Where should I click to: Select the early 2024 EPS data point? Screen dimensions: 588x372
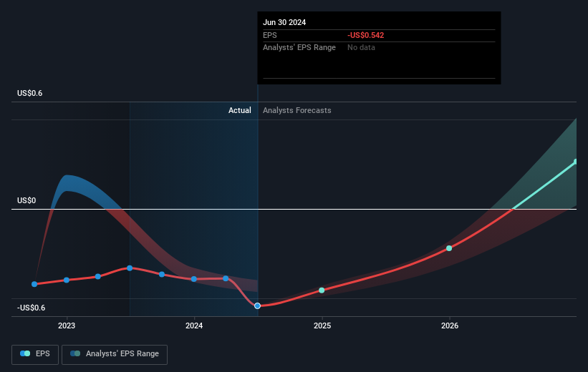tap(194, 279)
